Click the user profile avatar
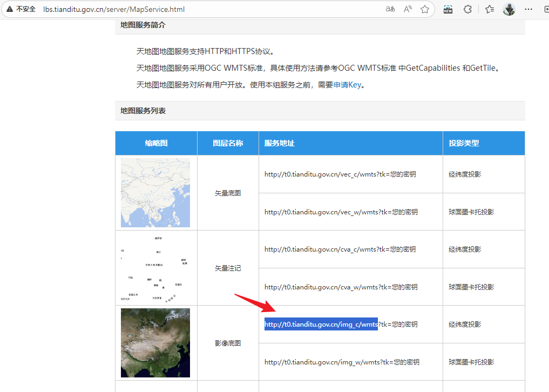 pyautogui.click(x=509, y=9)
